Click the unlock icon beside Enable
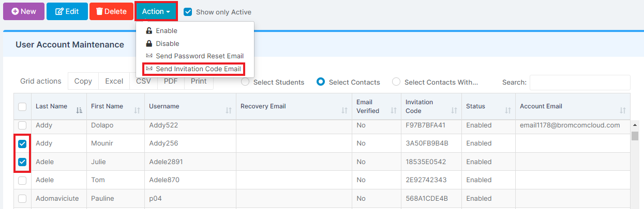Image resolution: width=644 pixels, height=209 pixels. 149,31
